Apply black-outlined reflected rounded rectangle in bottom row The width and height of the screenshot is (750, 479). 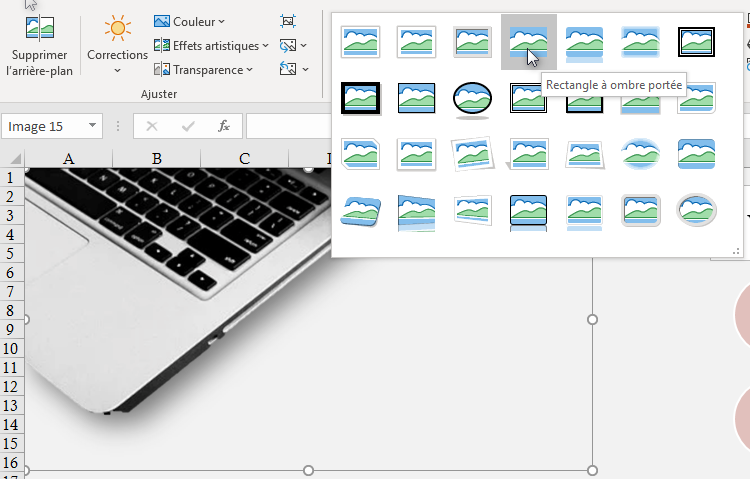pos(529,213)
